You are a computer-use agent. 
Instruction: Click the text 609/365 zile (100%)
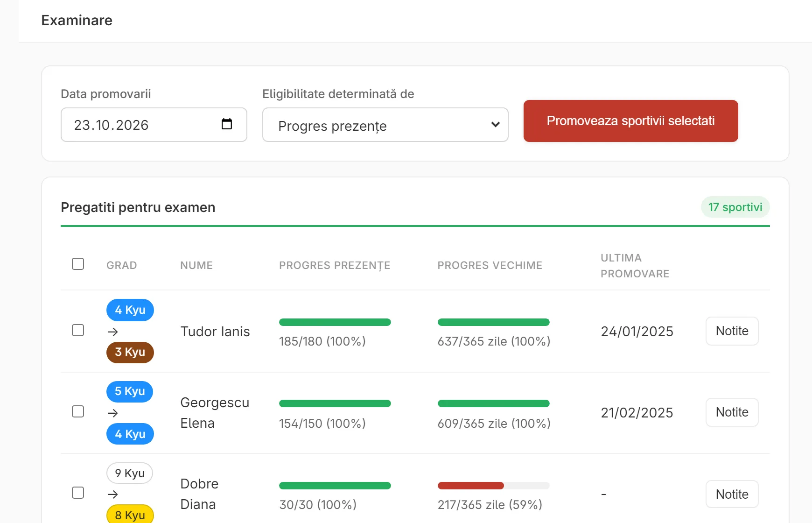[x=494, y=424]
